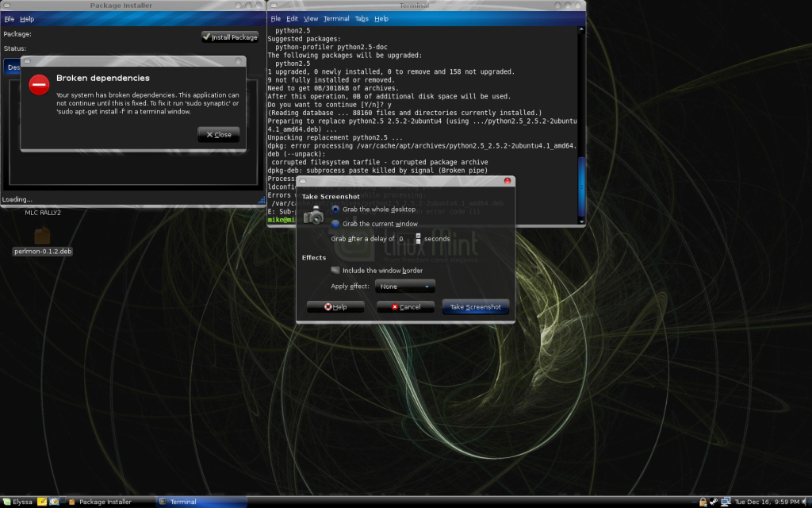Open File menu in Terminal window
812x508 pixels.
point(275,19)
